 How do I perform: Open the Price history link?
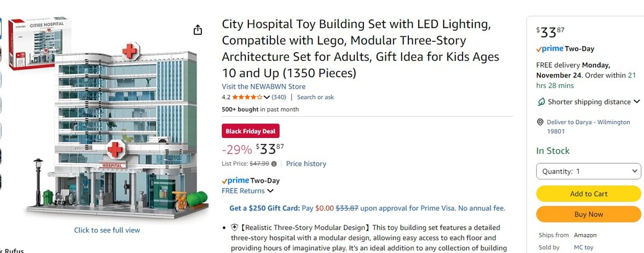coord(306,164)
